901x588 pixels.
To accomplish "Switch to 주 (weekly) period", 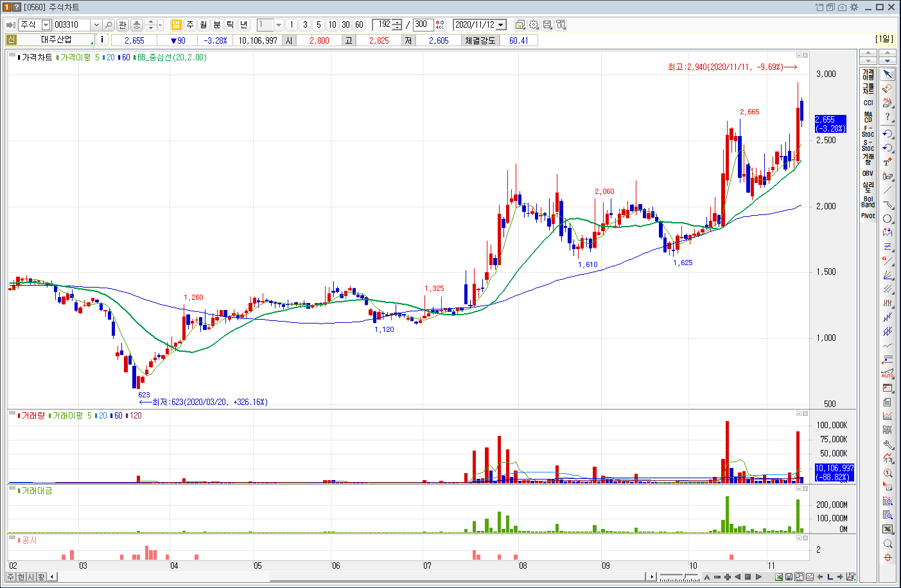I will pyautogui.click(x=190, y=24).
